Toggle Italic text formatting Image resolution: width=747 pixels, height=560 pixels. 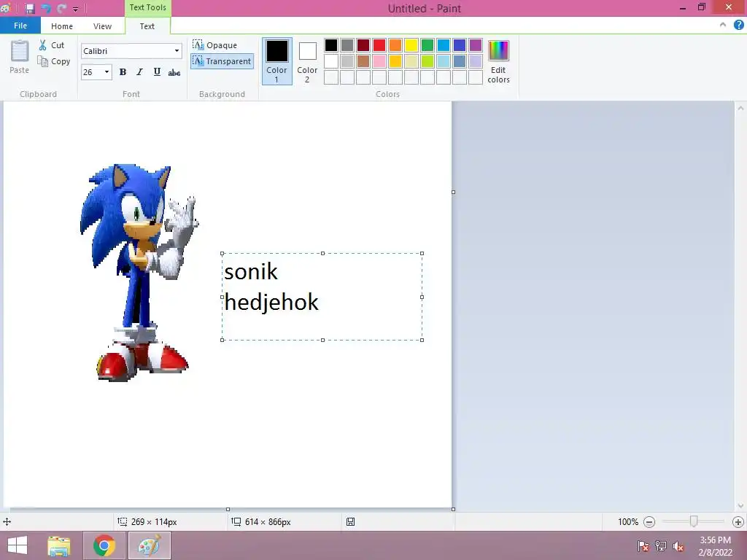[x=139, y=72]
